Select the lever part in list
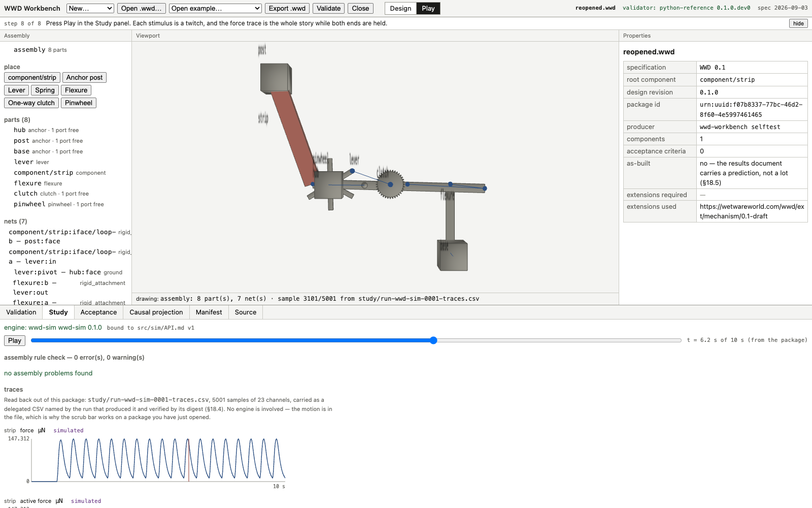This screenshot has height=508, width=812. pos(66,162)
